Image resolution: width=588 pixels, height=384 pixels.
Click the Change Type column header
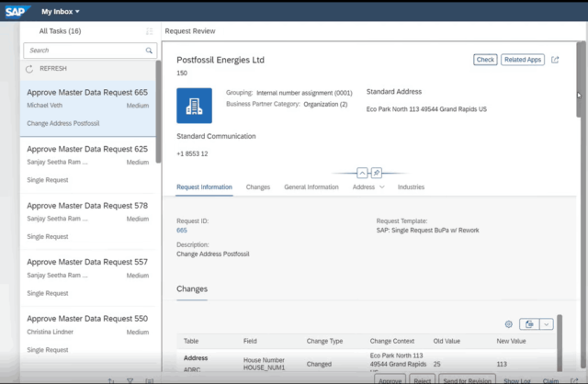(324, 341)
